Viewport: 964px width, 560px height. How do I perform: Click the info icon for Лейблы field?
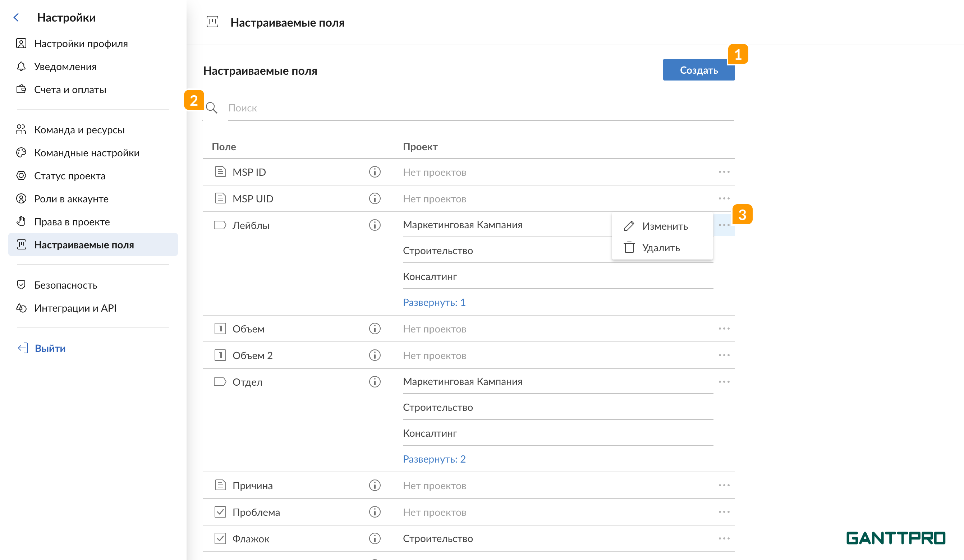375,225
